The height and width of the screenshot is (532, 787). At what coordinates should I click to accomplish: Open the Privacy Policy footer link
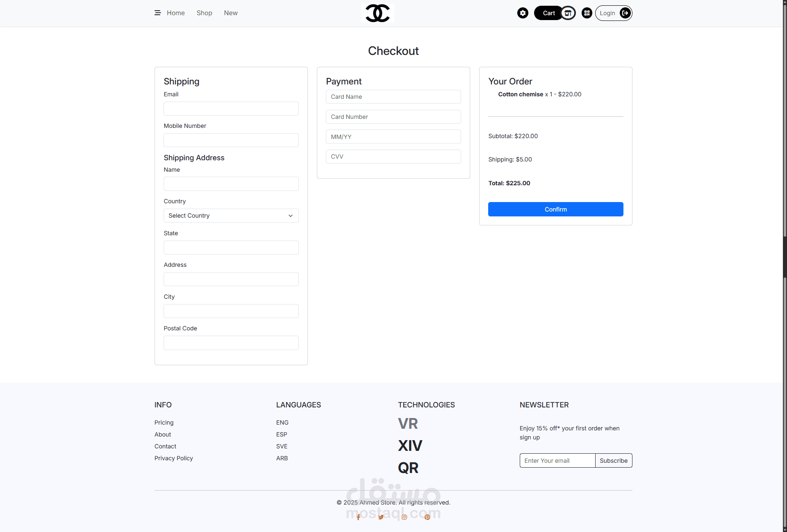tap(173, 458)
